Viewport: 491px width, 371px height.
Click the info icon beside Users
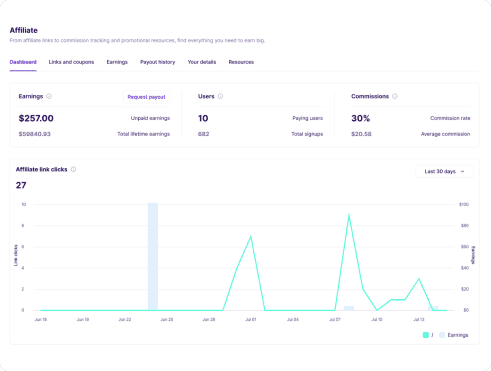[x=220, y=96]
